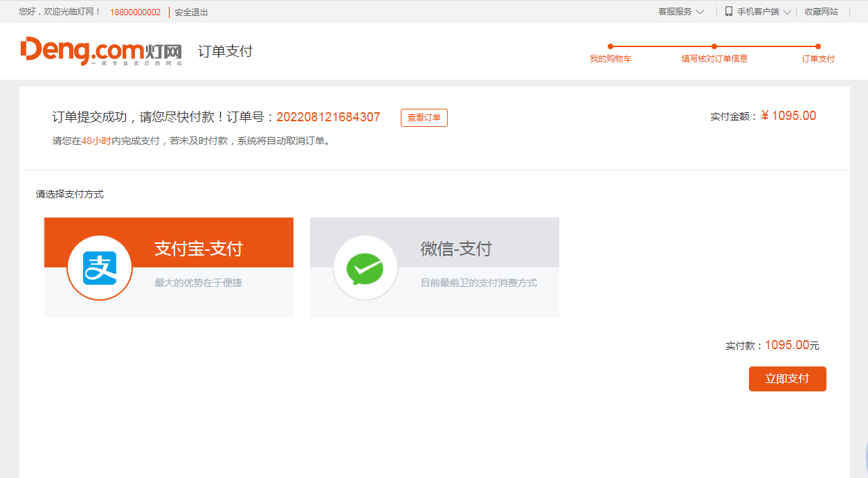Screen dimensions: 868x478
Task: Click the ¥1095.00 amount at top right
Action: (788, 116)
